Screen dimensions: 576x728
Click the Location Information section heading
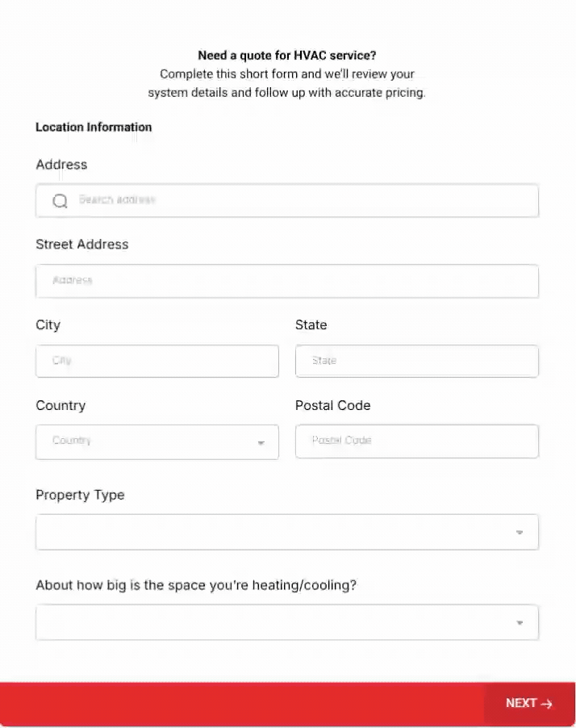94,127
